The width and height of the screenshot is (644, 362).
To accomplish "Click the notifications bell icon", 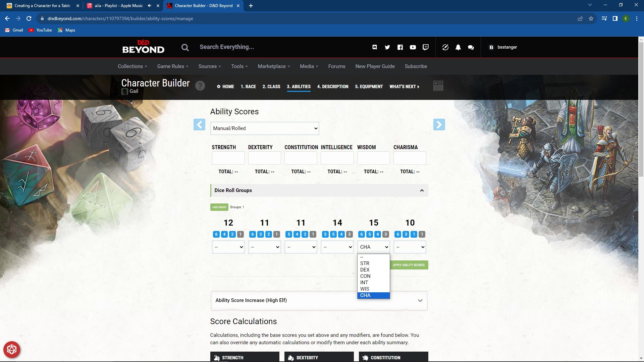I will pyautogui.click(x=458, y=47).
